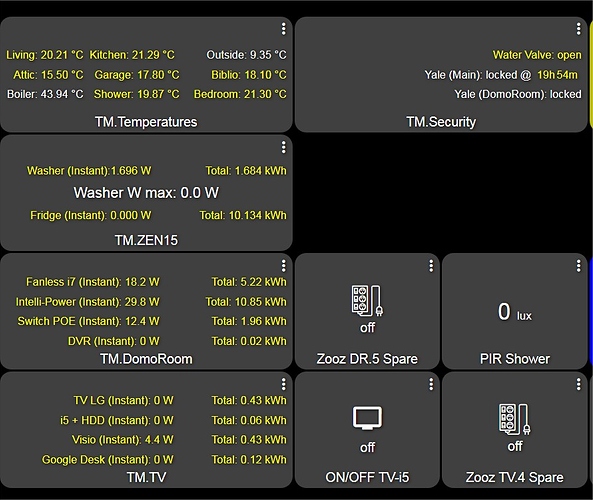Open the TM.Security tile three-dot menu

coord(578,29)
